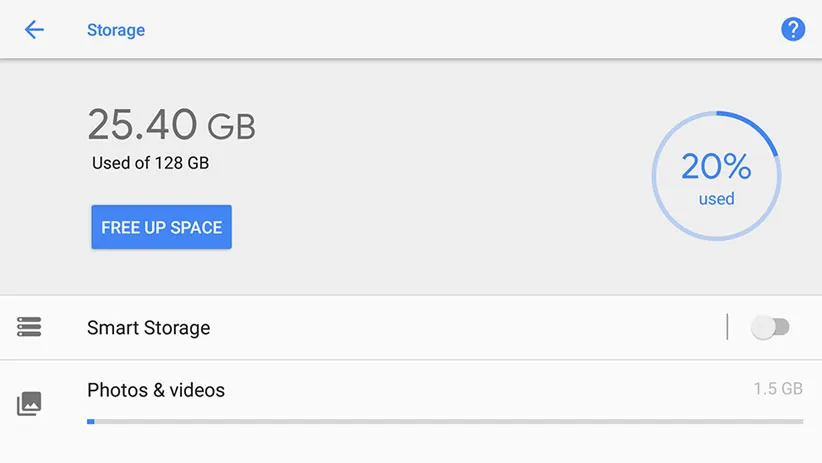Click the large GB unit label
Image resolution: width=822 pixels, height=463 pixels.
point(231,127)
